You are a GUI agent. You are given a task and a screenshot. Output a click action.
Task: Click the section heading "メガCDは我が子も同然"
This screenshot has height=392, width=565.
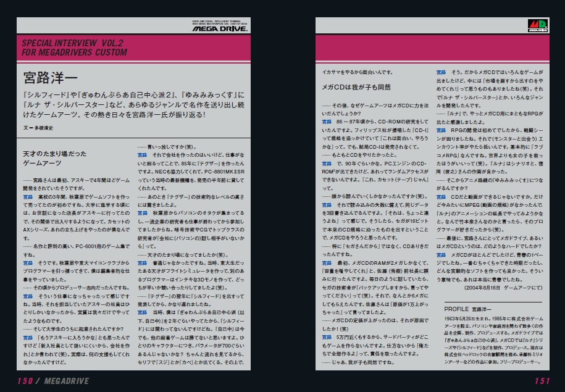tap(356, 87)
